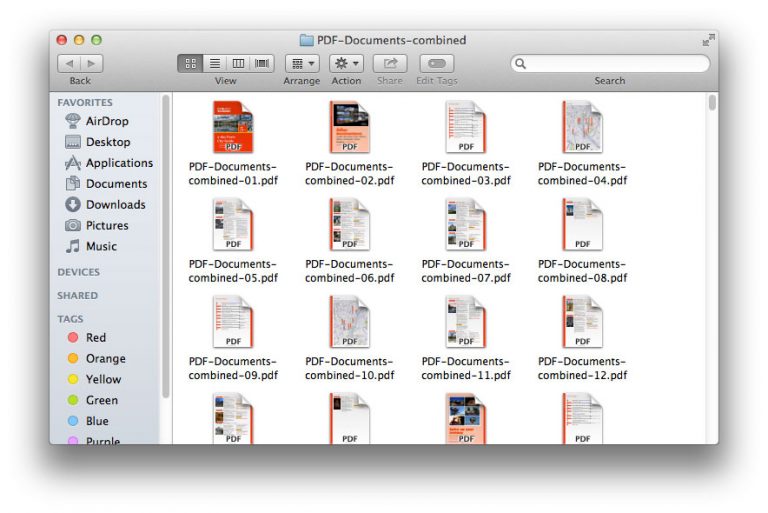Switch to list view
Viewport: 768px width, 513px height.
pos(215,63)
